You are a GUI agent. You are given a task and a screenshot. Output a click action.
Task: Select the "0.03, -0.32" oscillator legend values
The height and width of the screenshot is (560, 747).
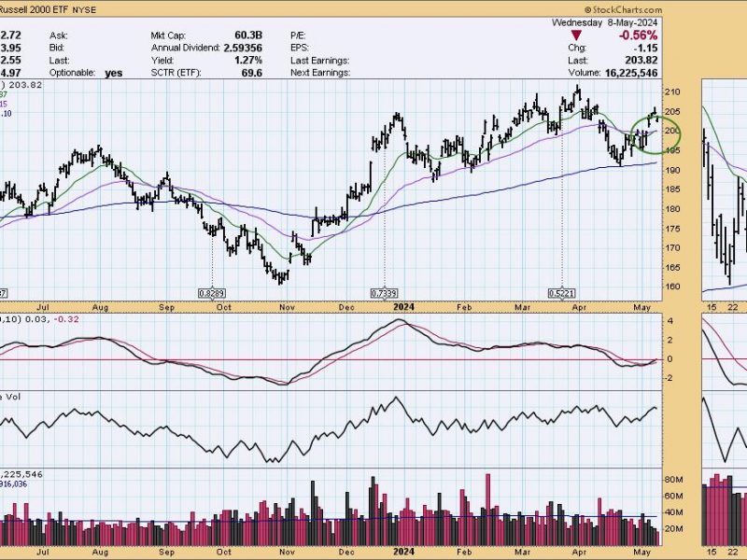tap(52, 319)
